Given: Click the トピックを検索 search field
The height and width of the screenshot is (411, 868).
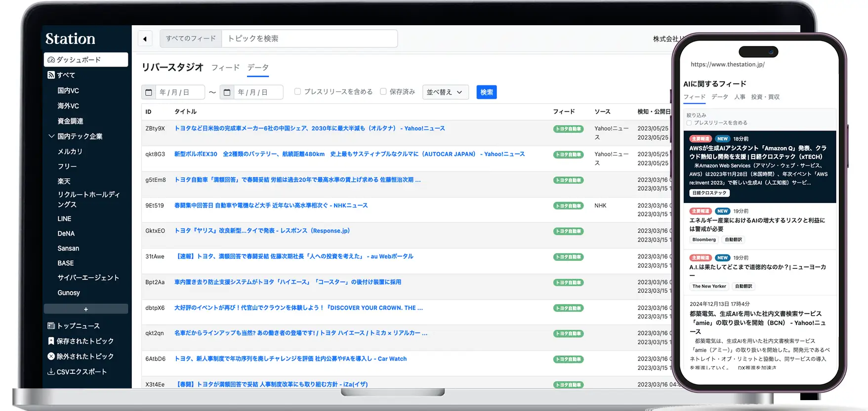Looking at the screenshot, I should coord(309,39).
